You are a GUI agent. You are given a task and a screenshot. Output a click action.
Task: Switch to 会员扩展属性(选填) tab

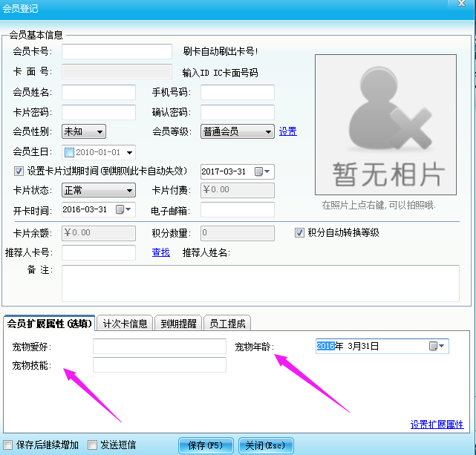coord(49,324)
